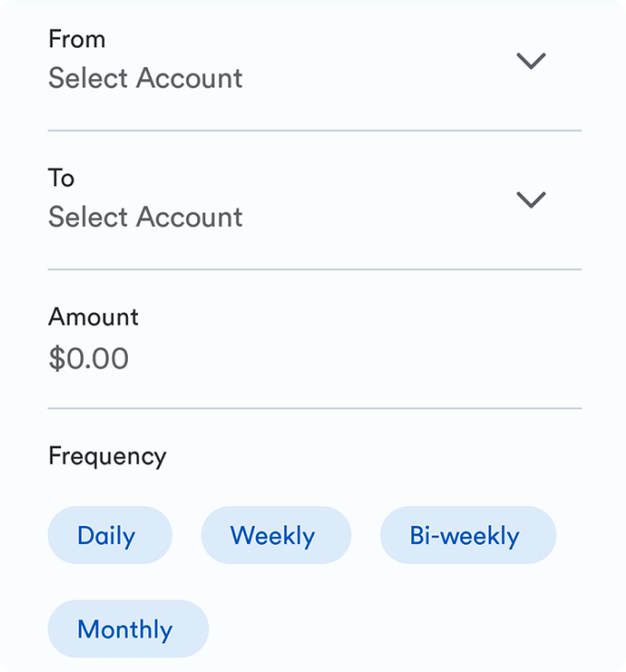
Task: Select the Weekly frequency option
Action: tap(276, 535)
